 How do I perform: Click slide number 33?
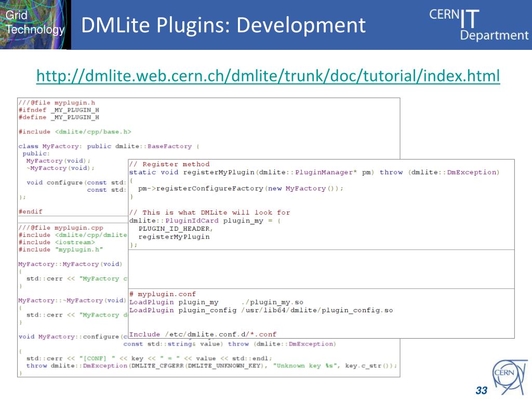[x=482, y=391]
